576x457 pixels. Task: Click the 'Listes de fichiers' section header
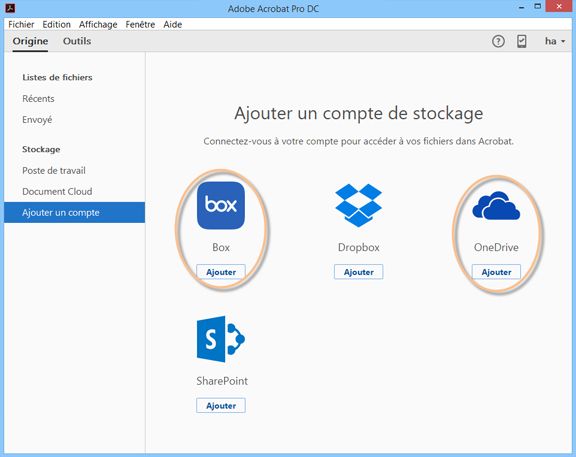[57, 78]
